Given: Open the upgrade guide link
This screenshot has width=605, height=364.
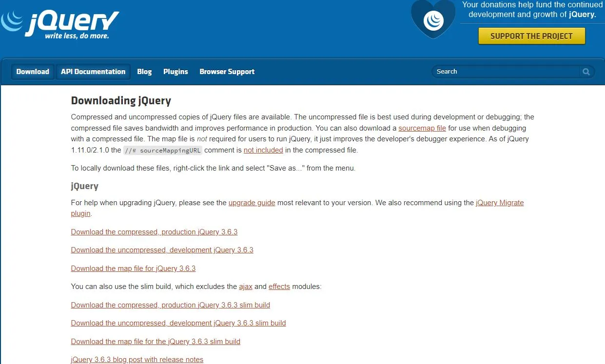Looking at the screenshot, I should click(x=252, y=203).
